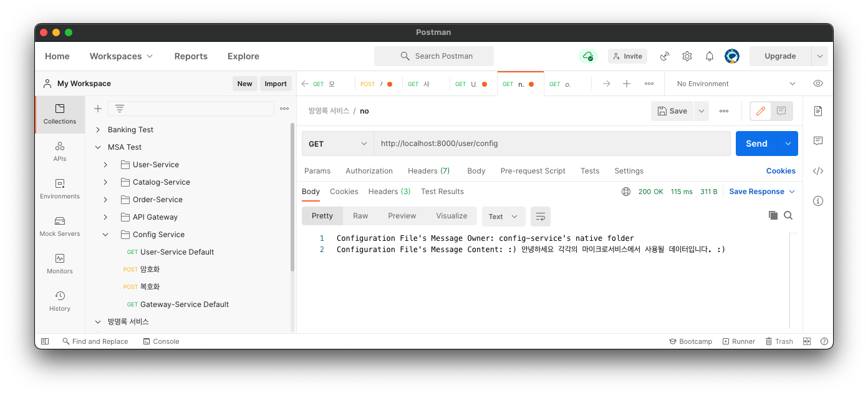Open the No Environment selector
This screenshot has height=395, width=868.
736,84
